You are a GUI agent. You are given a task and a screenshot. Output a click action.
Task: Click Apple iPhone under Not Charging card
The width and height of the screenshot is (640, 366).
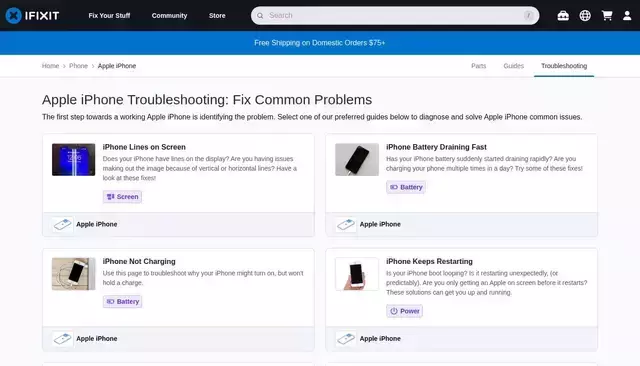pos(97,339)
